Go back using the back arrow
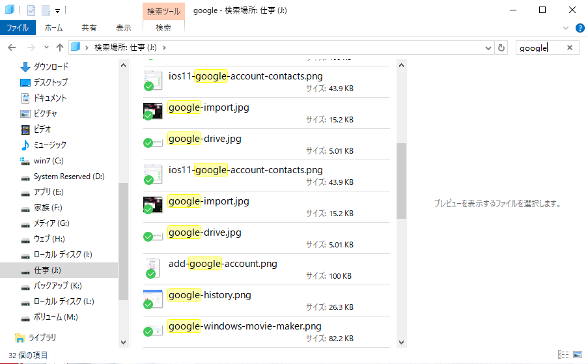 click(12, 48)
